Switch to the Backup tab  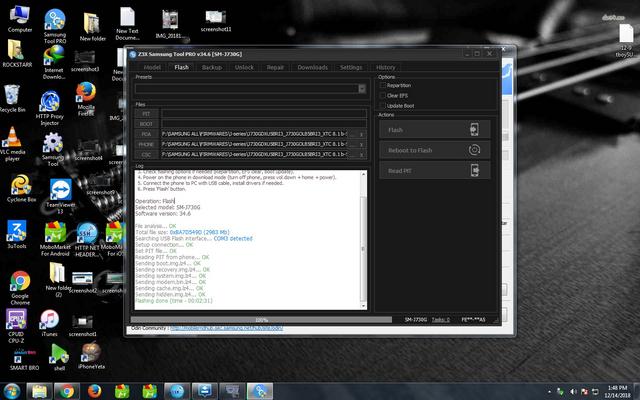tap(212, 67)
